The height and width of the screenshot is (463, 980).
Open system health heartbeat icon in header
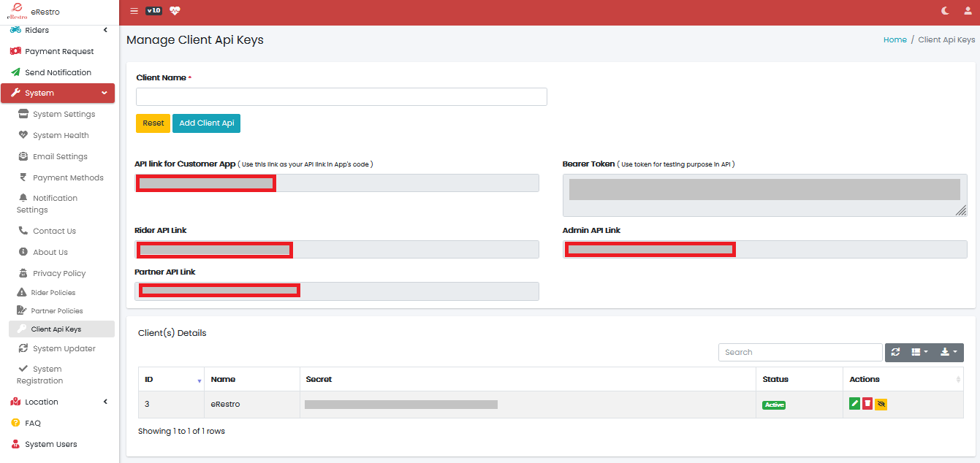[x=174, y=11]
